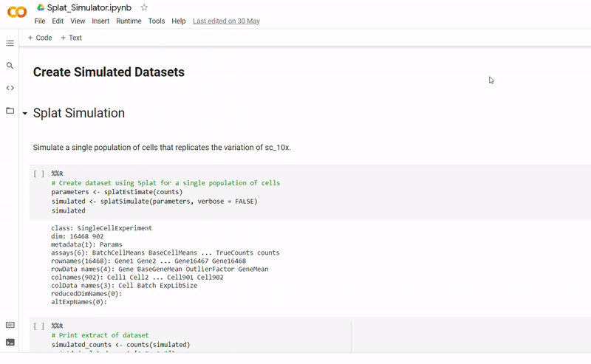Click the class: SingleCellExperiment output line
Image resolution: width=591 pixels, height=364 pixels.
click(102, 228)
